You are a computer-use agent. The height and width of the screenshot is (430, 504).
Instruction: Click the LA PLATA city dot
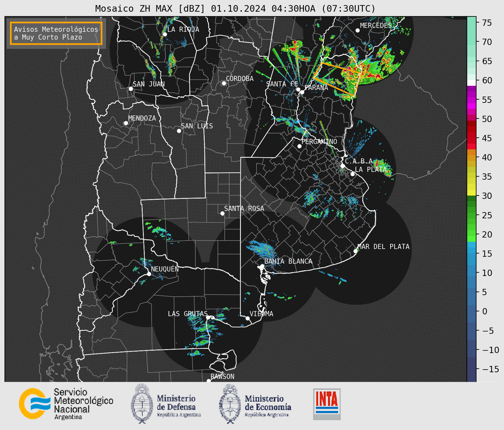[x=353, y=174]
